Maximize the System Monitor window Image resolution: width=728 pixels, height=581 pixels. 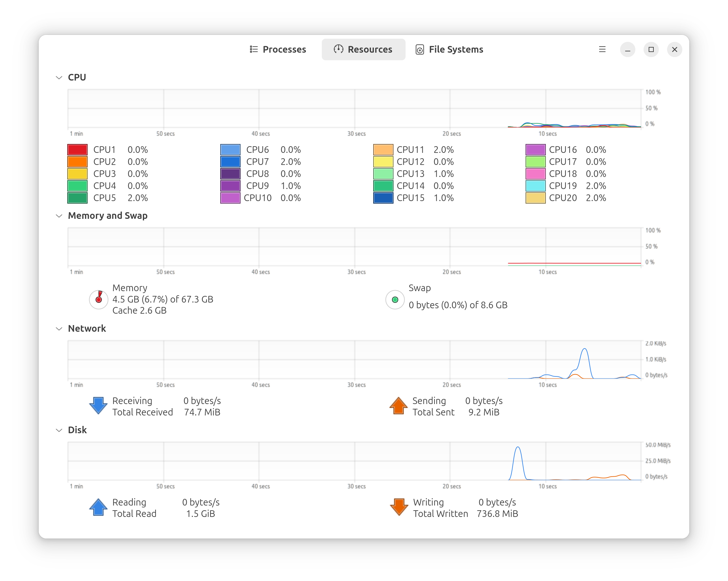(x=651, y=49)
